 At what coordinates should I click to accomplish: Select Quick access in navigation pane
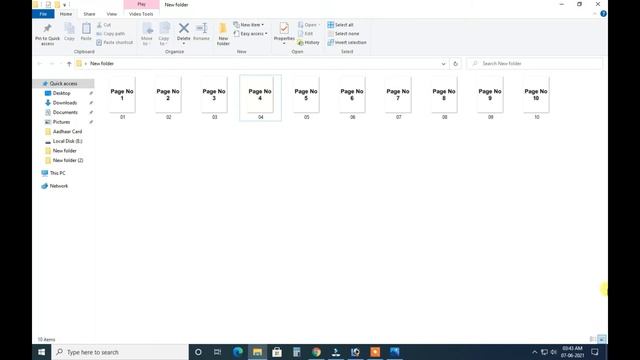click(64, 83)
